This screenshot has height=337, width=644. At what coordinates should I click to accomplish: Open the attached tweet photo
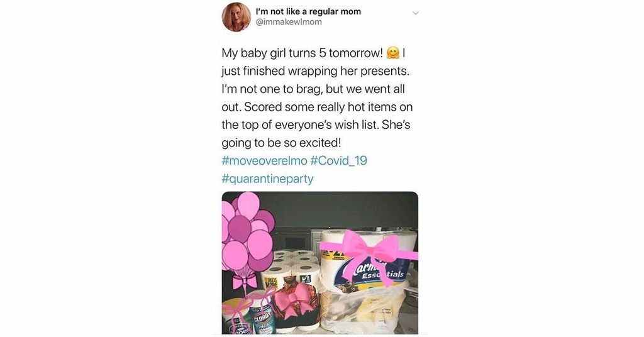coord(320,263)
